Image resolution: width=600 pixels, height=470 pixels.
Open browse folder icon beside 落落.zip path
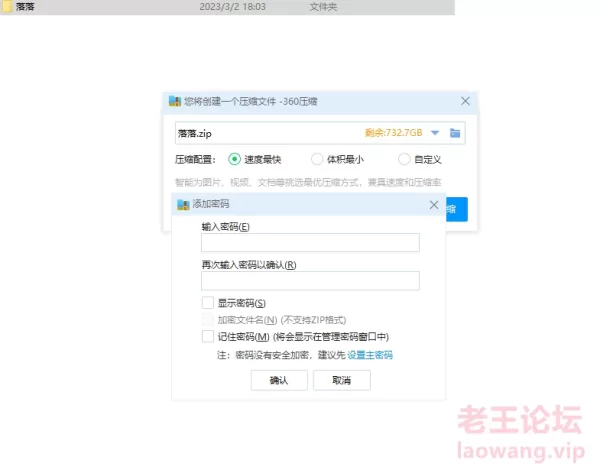tap(455, 132)
